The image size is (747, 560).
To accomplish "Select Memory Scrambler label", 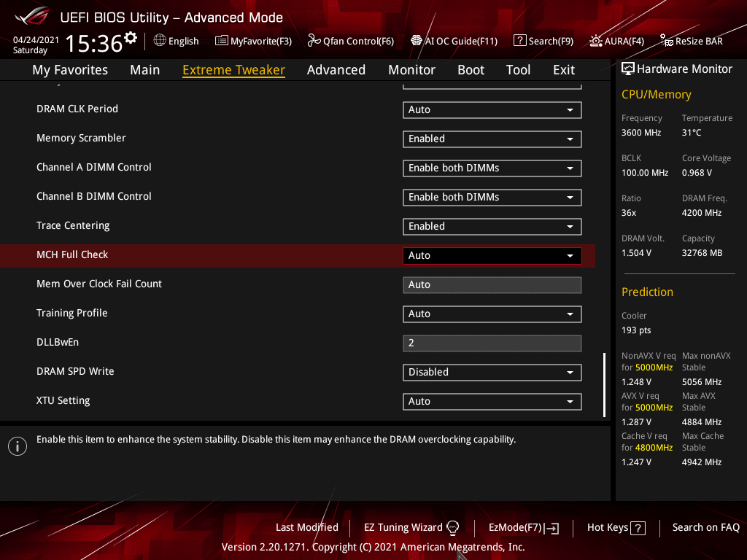I will pyautogui.click(x=81, y=138).
